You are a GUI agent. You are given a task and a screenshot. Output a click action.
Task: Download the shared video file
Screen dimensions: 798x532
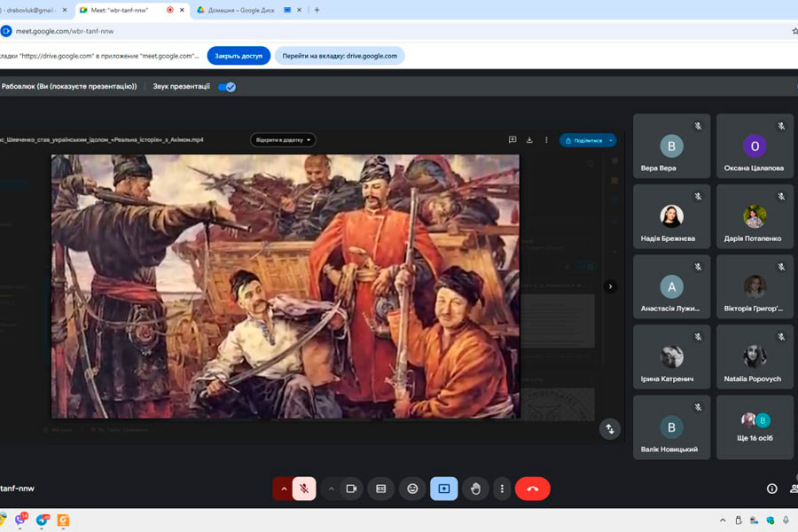pos(529,140)
